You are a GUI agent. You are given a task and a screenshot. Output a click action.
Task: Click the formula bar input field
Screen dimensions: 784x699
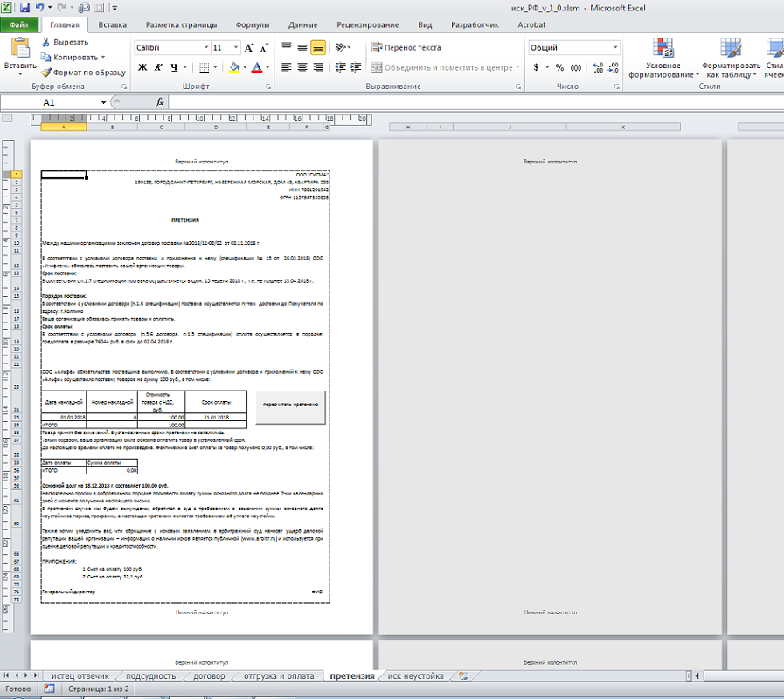coord(476,102)
